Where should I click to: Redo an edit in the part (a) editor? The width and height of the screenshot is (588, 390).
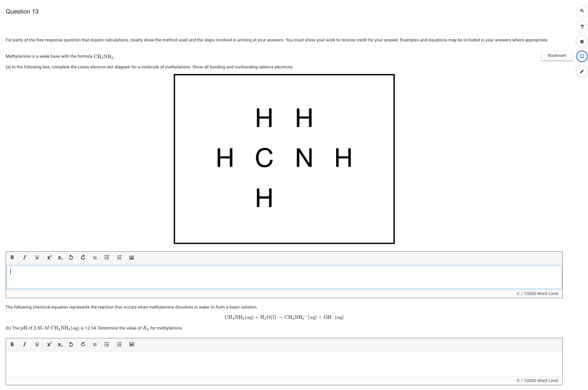tap(83, 257)
